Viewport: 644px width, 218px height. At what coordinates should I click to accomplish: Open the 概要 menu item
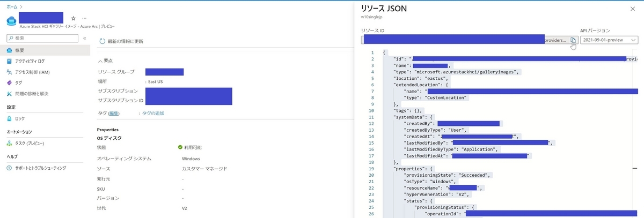[x=45, y=50]
